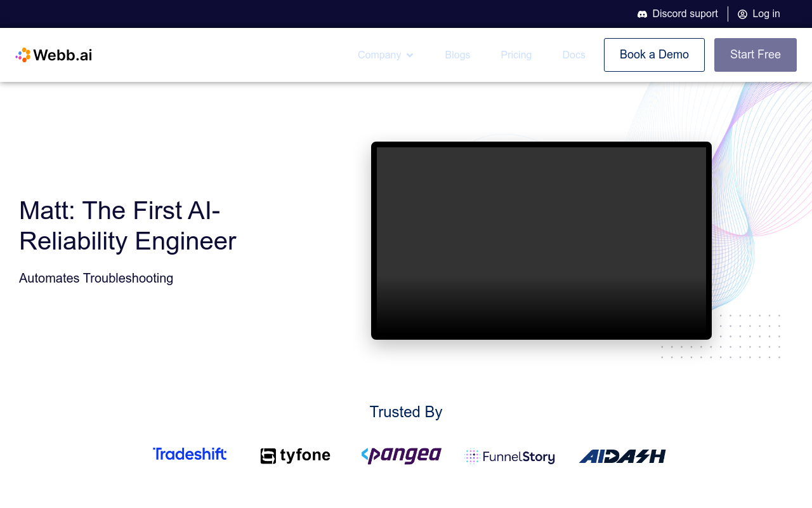The image size is (812, 508).
Task: Click the Webb.ai logo icon
Action: click(23, 55)
